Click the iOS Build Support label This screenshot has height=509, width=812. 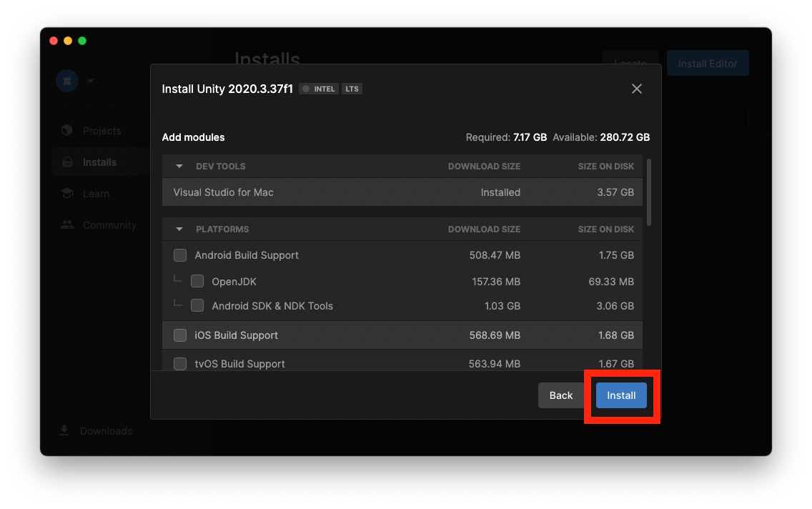[x=236, y=335]
